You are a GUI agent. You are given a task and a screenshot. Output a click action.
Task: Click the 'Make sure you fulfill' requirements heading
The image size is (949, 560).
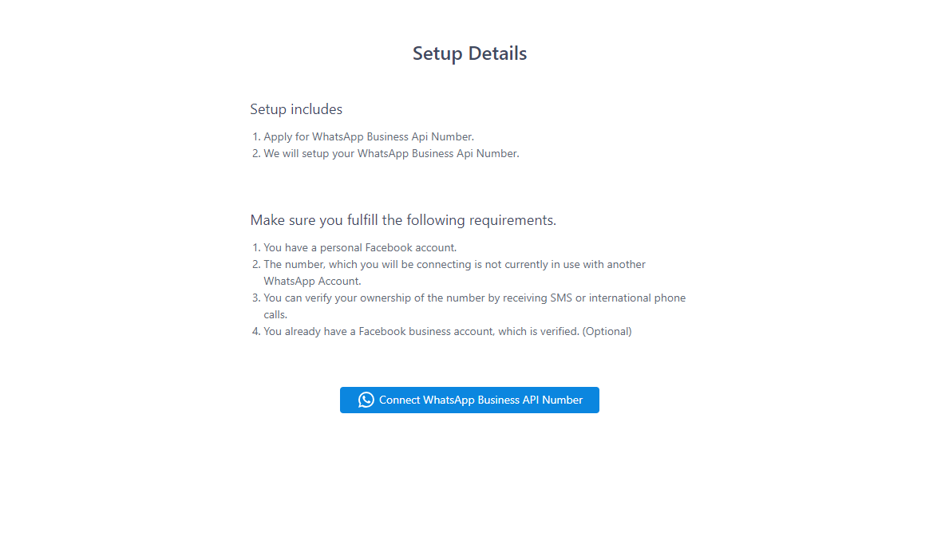point(403,220)
